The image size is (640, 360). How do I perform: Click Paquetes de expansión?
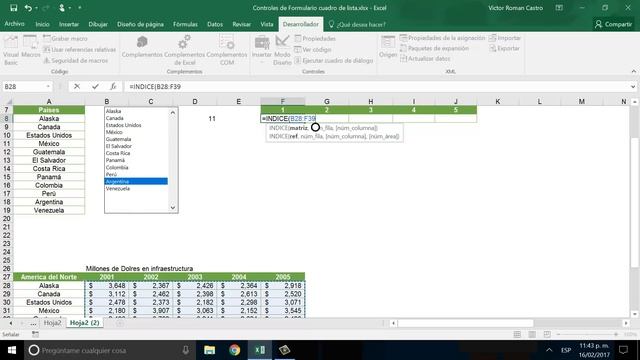coord(434,48)
